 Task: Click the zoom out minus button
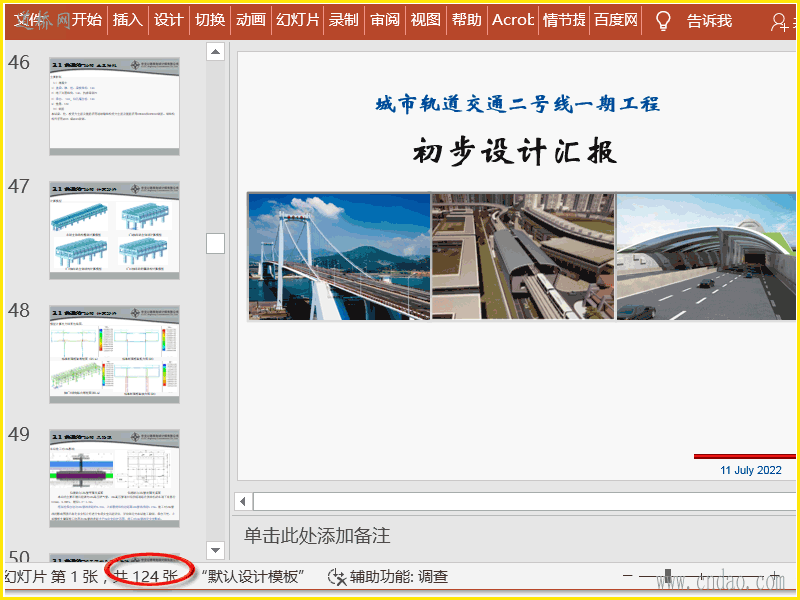click(x=628, y=576)
